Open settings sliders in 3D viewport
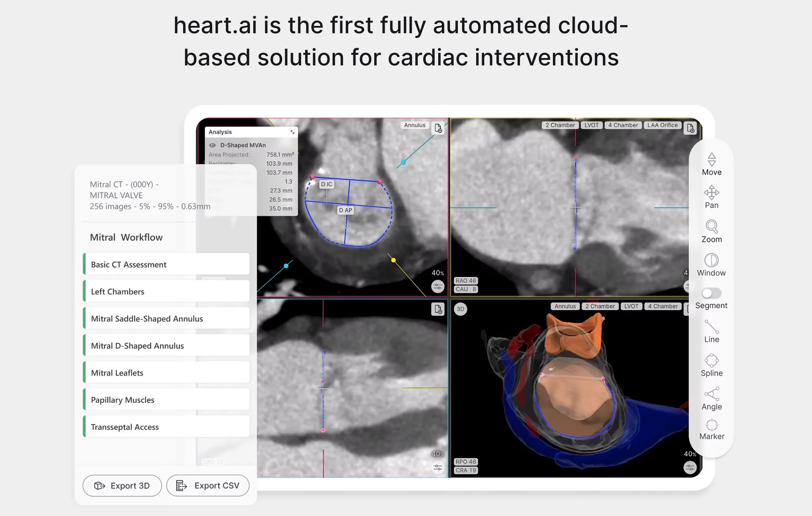This screenshot has width=812, height=516. point(690,468)
